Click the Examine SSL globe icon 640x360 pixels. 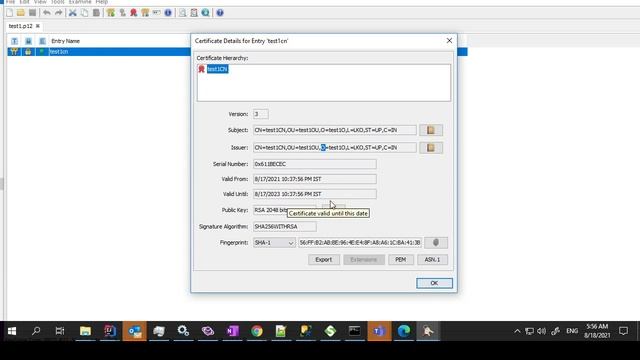point(205,13)
